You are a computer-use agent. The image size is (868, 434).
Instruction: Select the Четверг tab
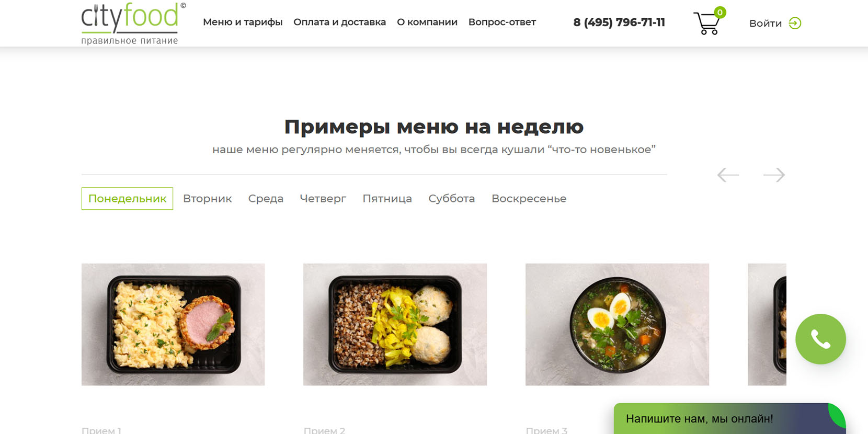[323, 199]
